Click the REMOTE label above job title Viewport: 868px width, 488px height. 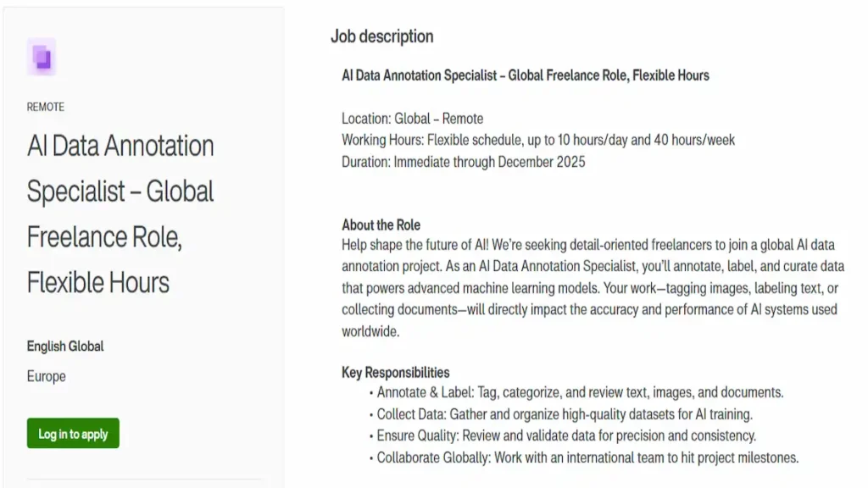point(46,107)
